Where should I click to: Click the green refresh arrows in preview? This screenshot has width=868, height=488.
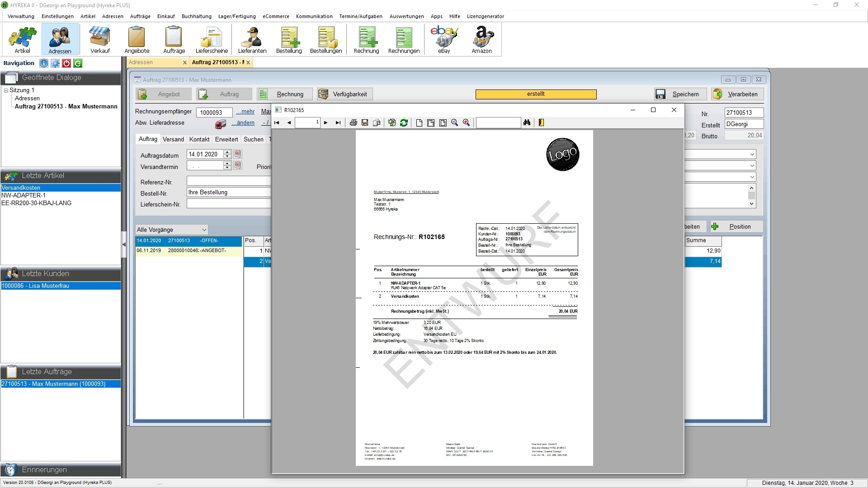coord(404,123)
